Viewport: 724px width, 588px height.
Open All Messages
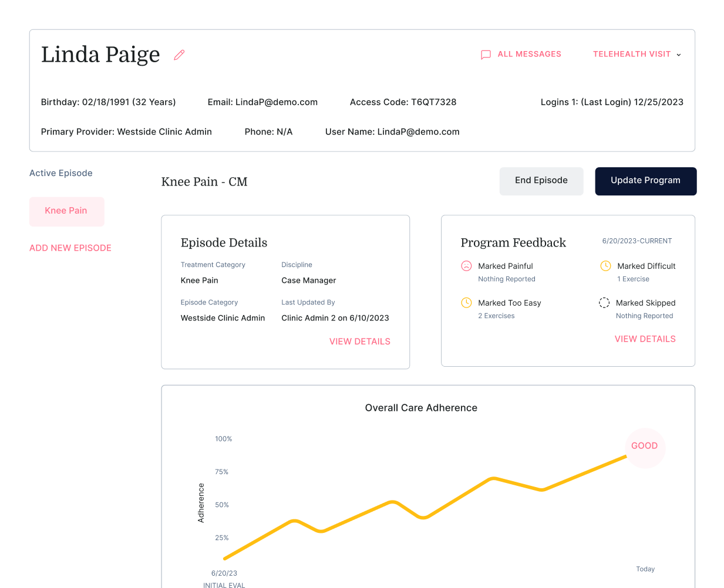pyautogui.click(x=529, y=54)
